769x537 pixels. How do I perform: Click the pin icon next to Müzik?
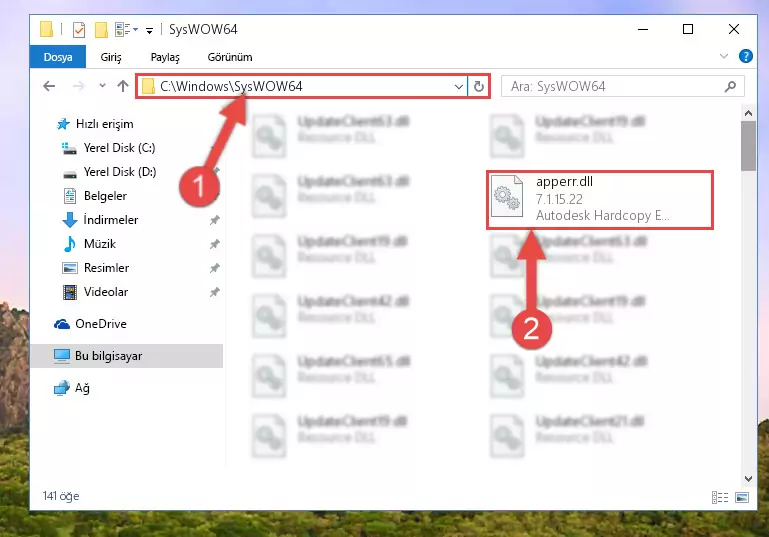214,244
